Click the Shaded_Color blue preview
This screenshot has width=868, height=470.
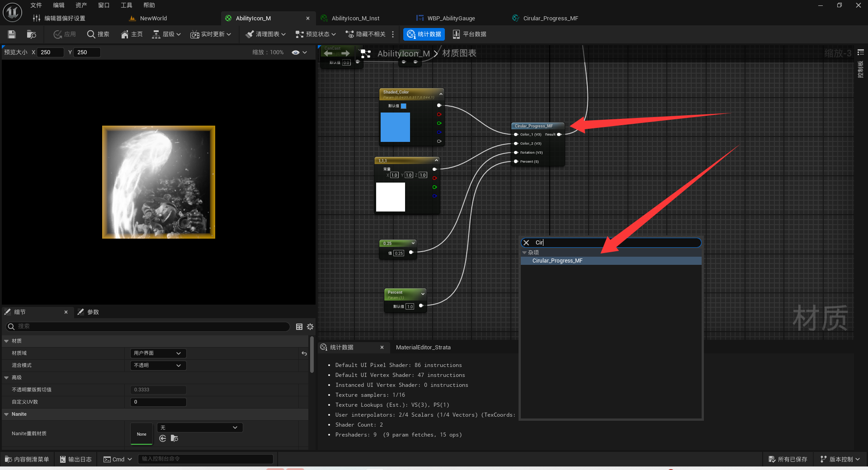click(395, 127)
